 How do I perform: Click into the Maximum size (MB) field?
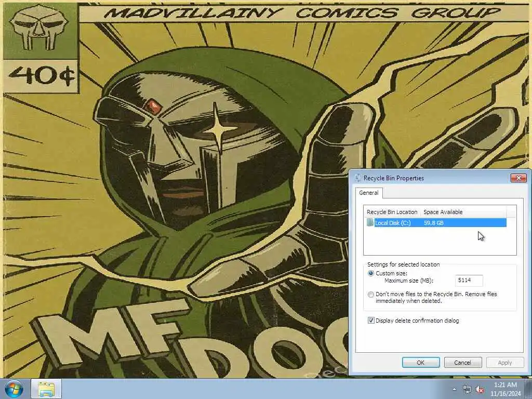[469, 280]
